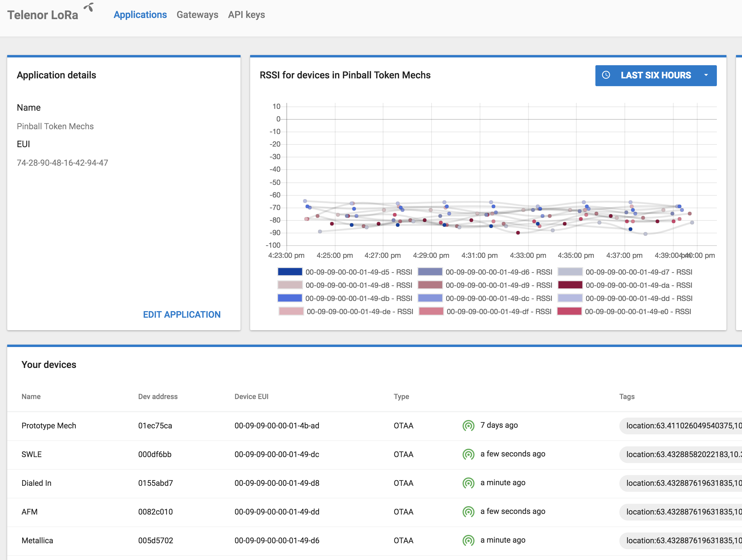
Task: Expand the Last Six Hours dropdown arrow
Action: point(706,75)
